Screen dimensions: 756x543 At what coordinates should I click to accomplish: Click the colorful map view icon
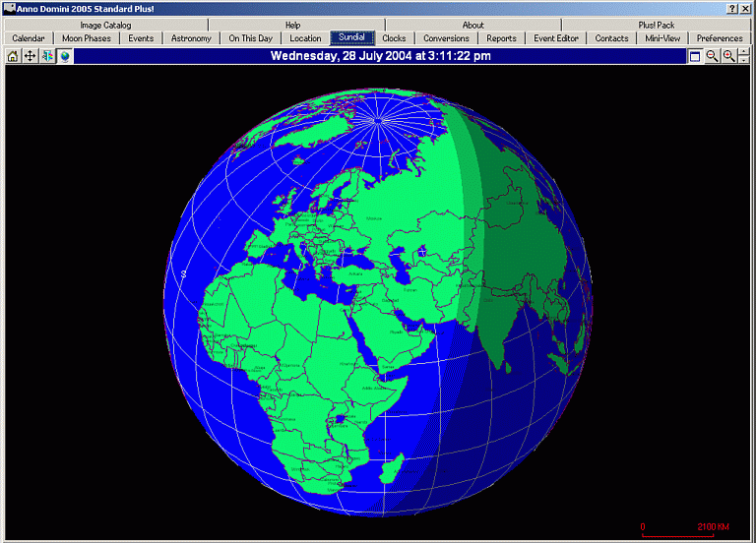pos(47,56)
